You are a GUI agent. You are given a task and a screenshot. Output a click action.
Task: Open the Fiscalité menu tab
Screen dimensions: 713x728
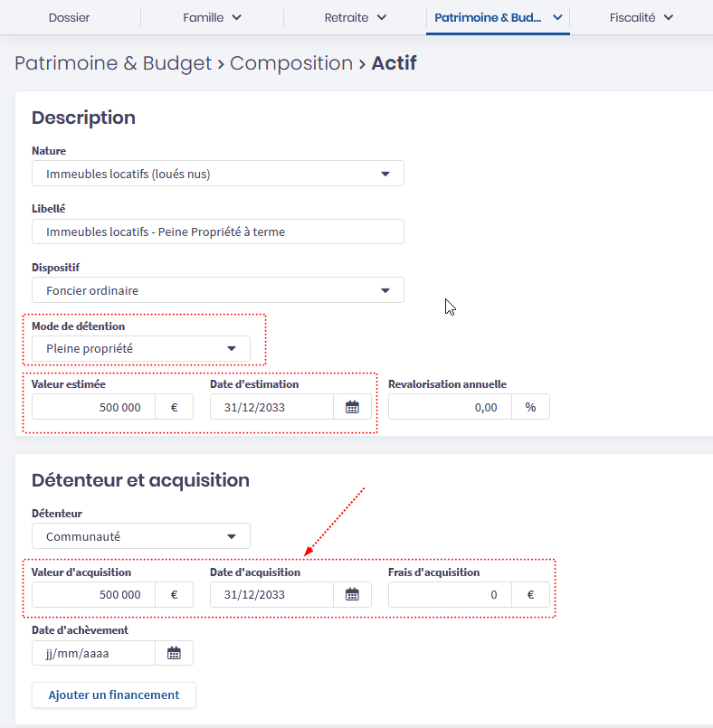coord(641,17)
